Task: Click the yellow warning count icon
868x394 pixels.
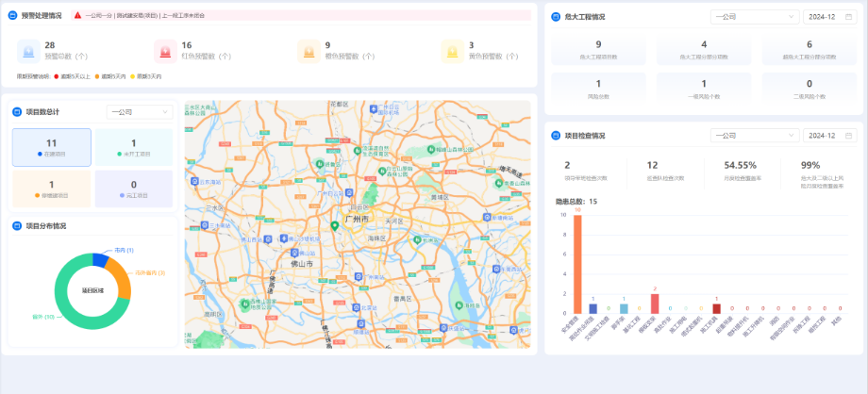Action: tap(452, 51)
